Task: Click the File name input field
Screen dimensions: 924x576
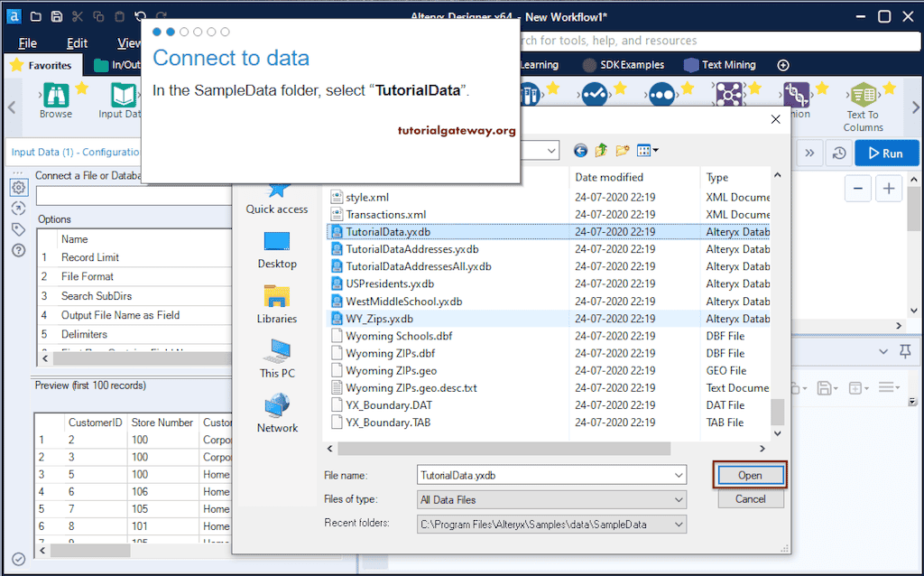Action: coord(546,475)
